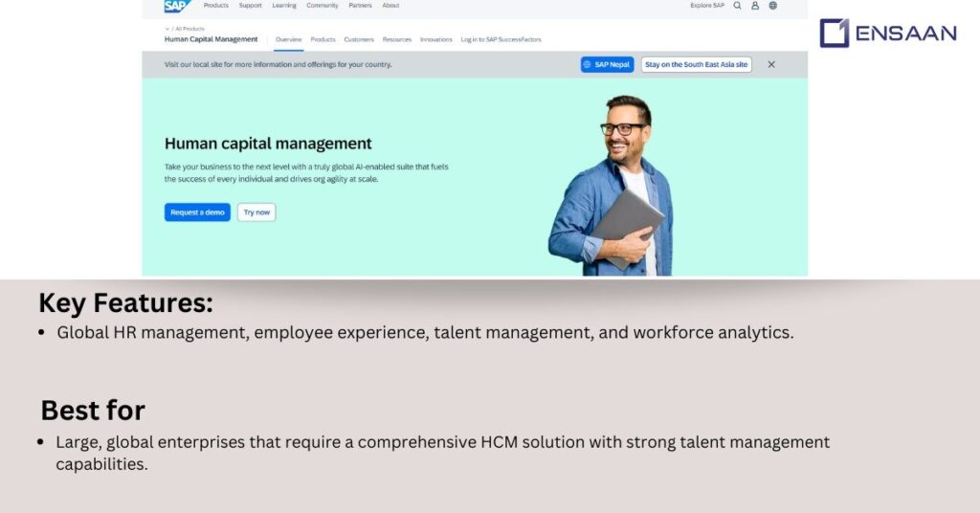Screen dimensions: 980x513
Task: Click the Ensaan logo
Action: click(887, 33)
